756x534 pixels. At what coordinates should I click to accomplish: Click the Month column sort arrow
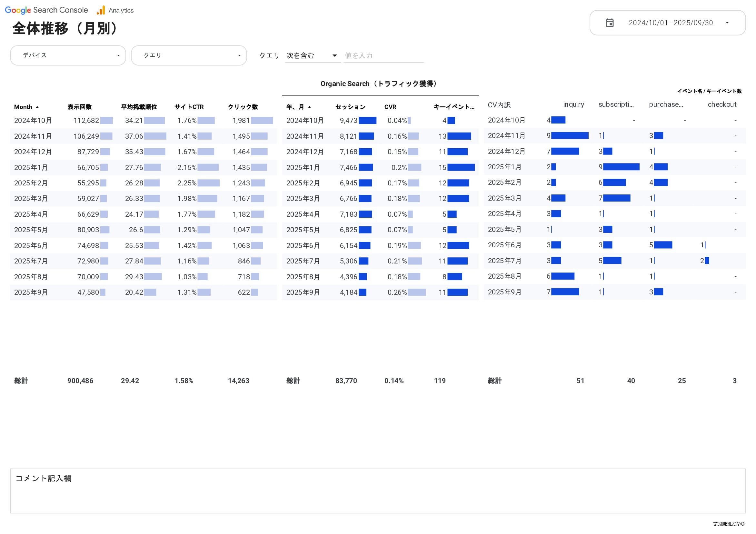pyautogui.click(x=37, y=107)
